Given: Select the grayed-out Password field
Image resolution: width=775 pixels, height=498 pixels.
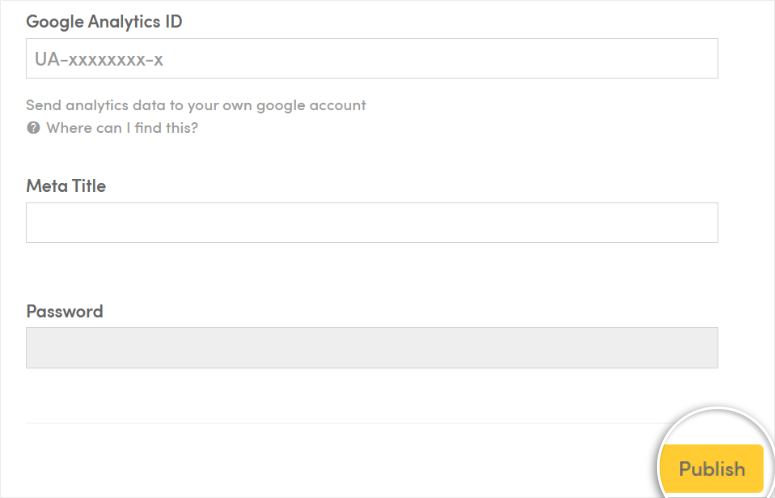Looking at the screenshot, I should (372, 347).
